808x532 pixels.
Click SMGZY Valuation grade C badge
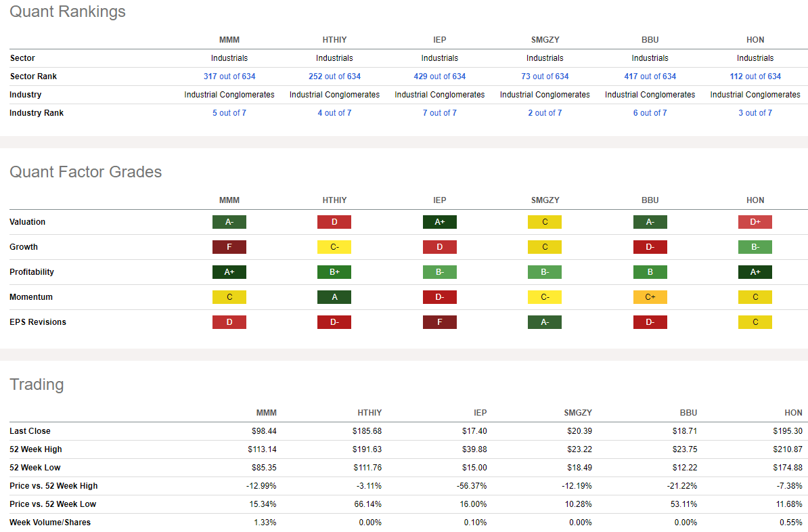coord(545,222)
